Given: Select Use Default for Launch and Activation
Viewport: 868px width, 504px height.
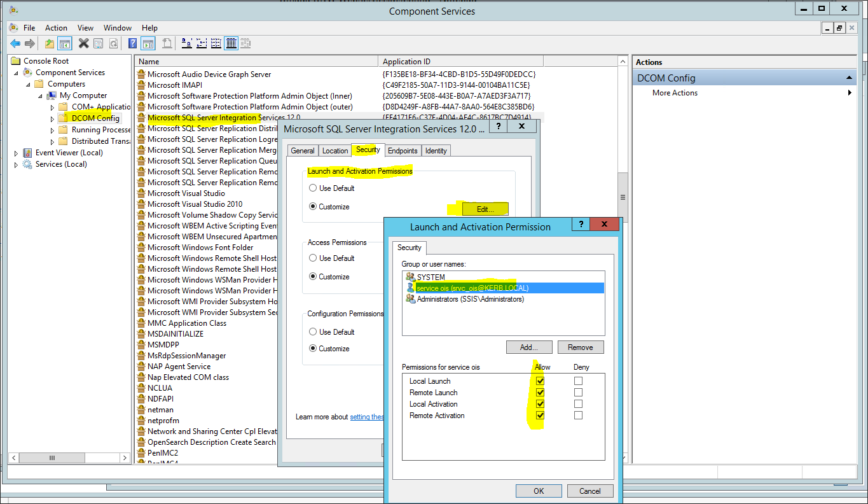Looking at the screenshot, I should pyautogui.click(x=313, y=188).
